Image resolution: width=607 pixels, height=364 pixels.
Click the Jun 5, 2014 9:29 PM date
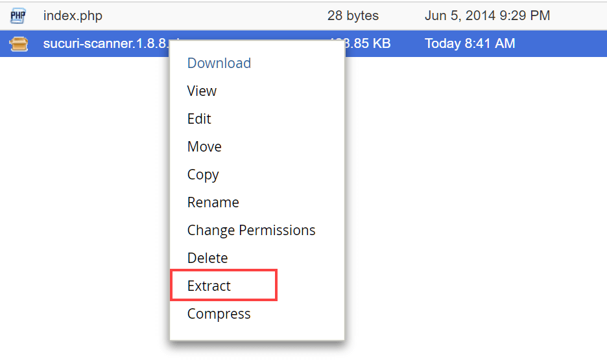[x=488, y=16]
